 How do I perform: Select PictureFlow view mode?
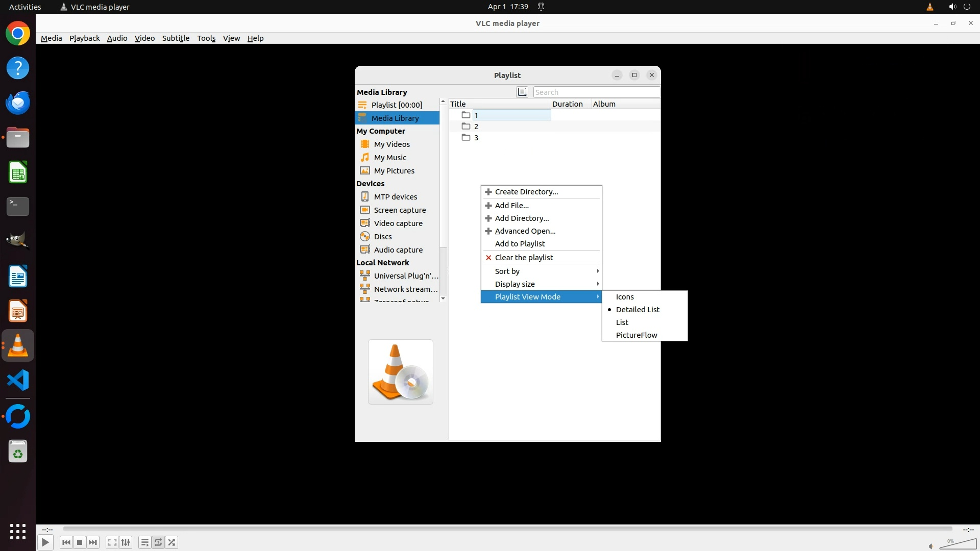coord(636,335)
